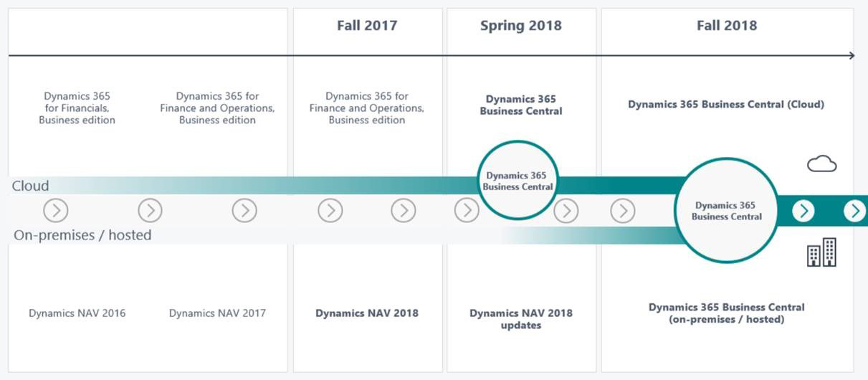The image size is (868, 380).
Task: Select the large Dynamics 365 Business Central circle
Action: pyautogui.click(x=726, y=211)
